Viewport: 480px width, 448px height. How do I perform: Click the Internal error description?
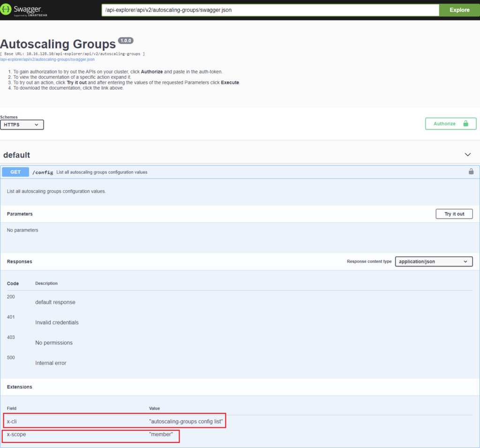click(51, 363)
